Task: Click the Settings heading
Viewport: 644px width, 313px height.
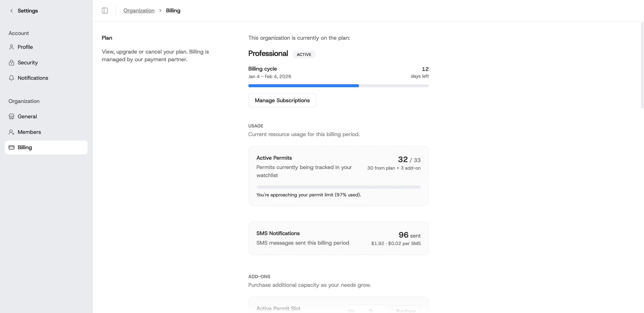Action: click(x=27, y=11)
